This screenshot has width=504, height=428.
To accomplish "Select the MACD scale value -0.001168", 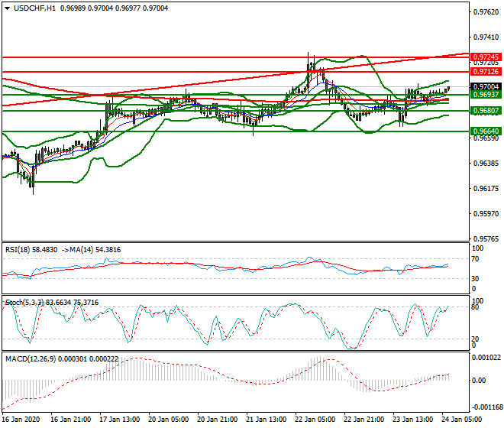I will pyautogui.click(x=486, y=407).
